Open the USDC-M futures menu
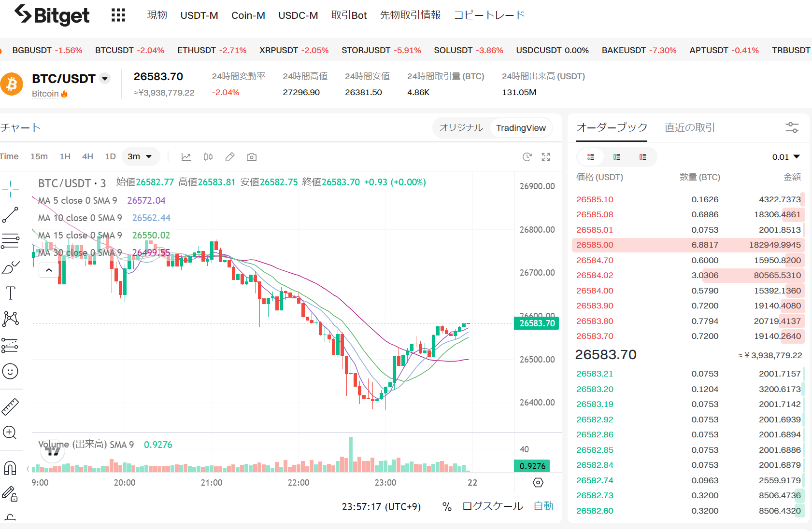 tap(298, 15)
